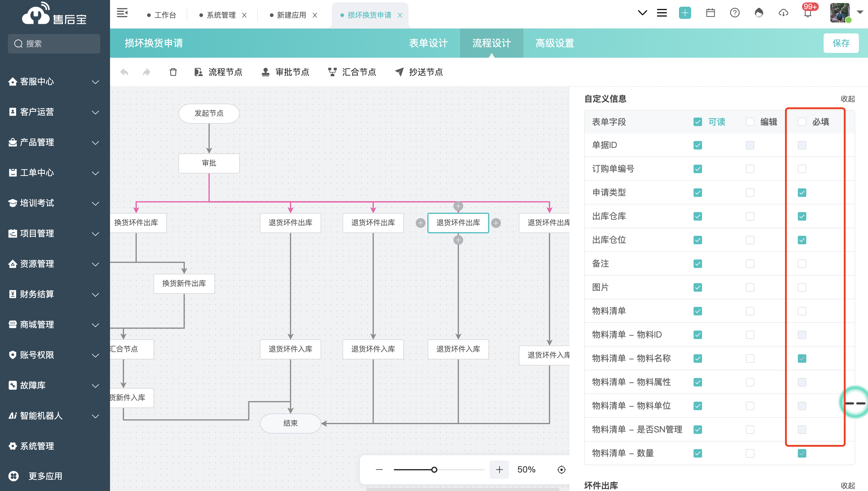Click the zoom slider handle
This screenshot has height=491, width=868.
tap(434, 469)
